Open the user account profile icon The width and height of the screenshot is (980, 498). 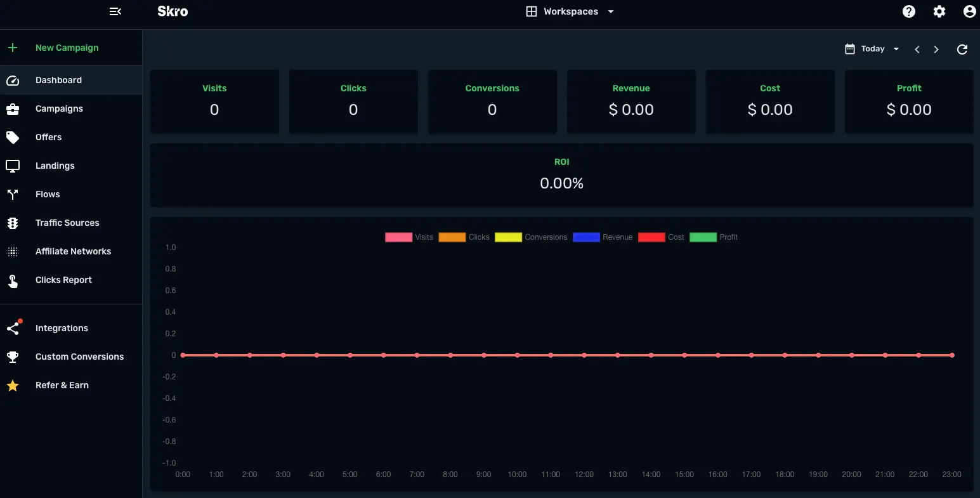tap(969, 11)
